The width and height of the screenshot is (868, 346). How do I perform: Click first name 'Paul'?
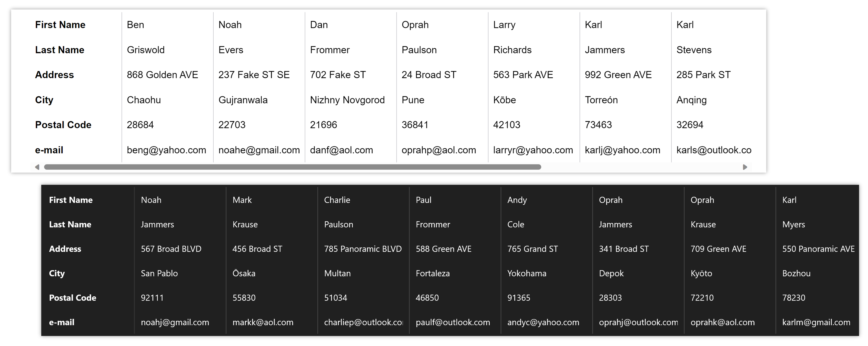click(424, 200)
